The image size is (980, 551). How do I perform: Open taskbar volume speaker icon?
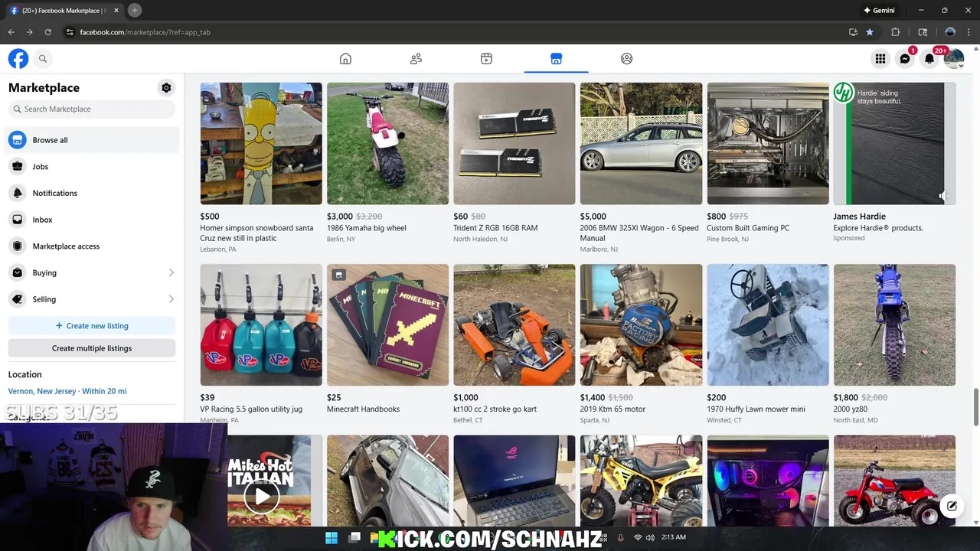[x=651, y=538]
